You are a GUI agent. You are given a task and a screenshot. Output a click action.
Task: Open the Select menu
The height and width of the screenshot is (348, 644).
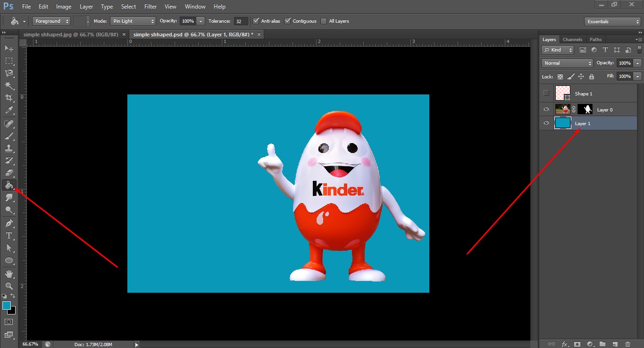pos(128,7)
